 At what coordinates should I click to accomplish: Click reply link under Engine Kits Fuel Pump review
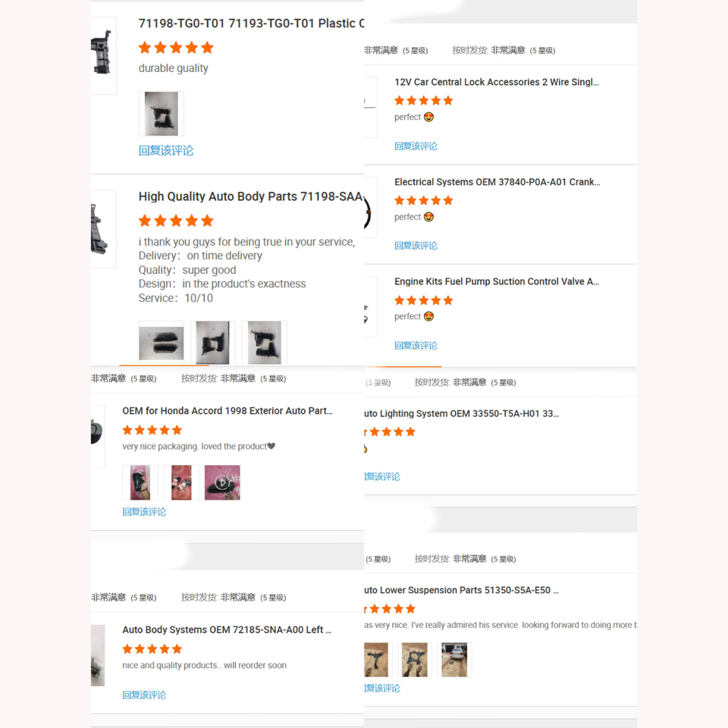coord(416,346)
